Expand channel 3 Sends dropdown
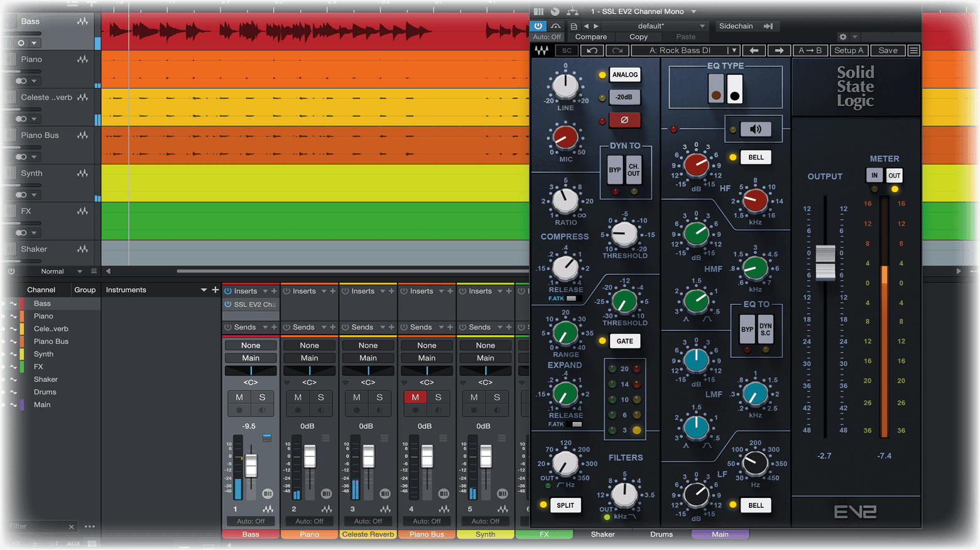The height and width of the screenshot is (550, 980). point(383,327)
